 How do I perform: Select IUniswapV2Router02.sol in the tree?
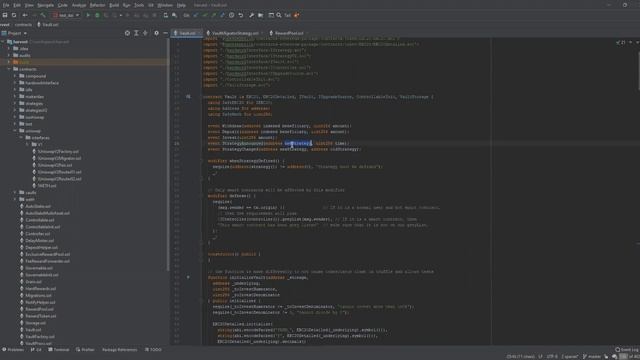point(59,179)
